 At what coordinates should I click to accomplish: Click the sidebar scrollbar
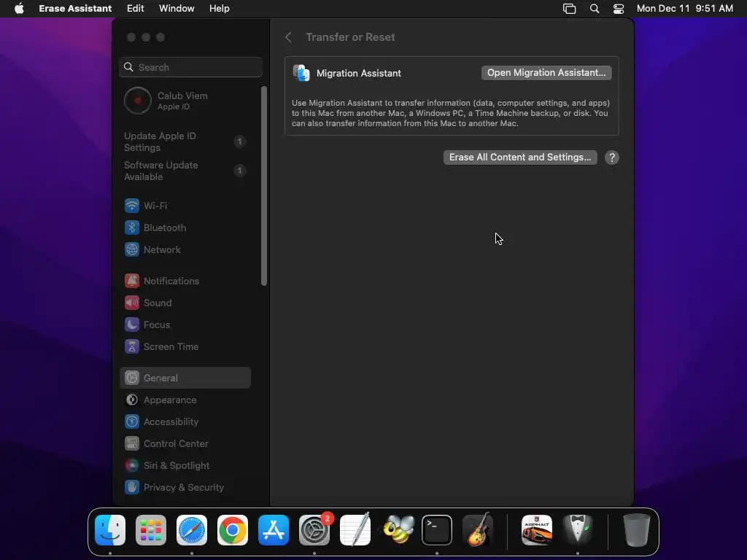pos(264,186)
